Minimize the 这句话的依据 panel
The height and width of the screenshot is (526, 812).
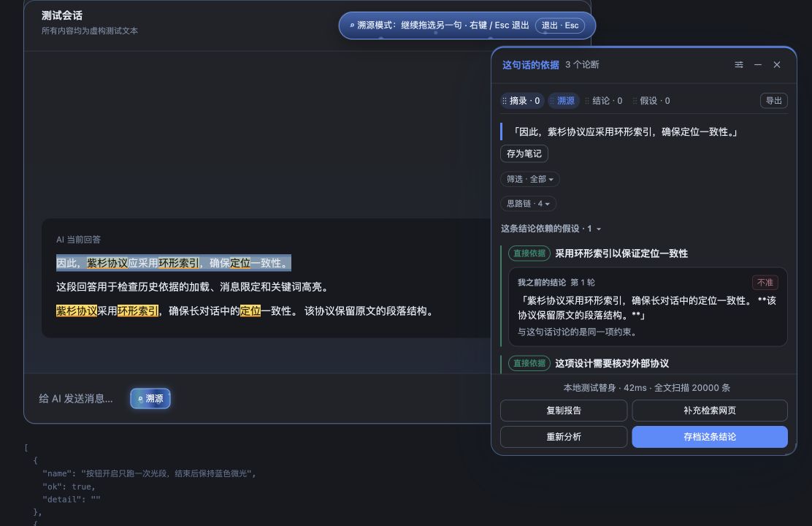tap(758, 65)
